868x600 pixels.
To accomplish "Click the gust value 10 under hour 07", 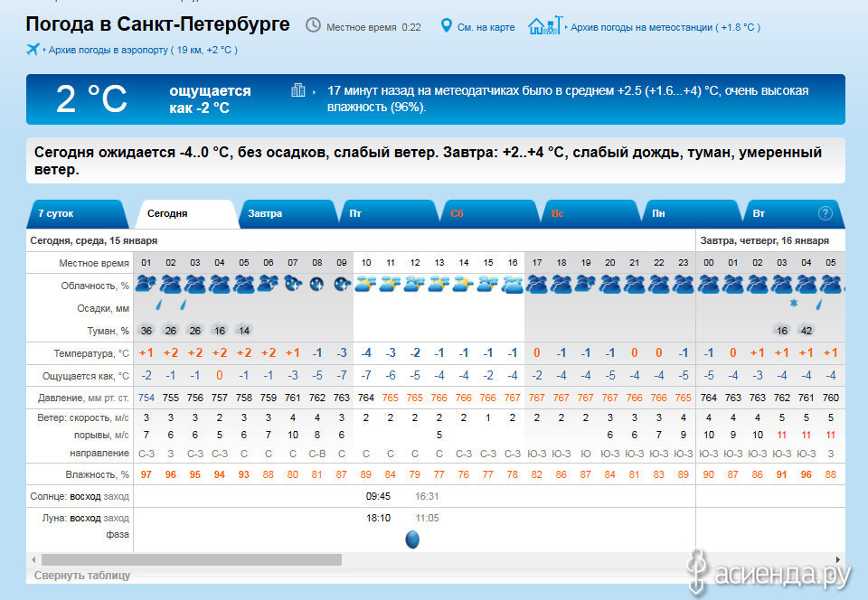I will (x=293, y=435).
